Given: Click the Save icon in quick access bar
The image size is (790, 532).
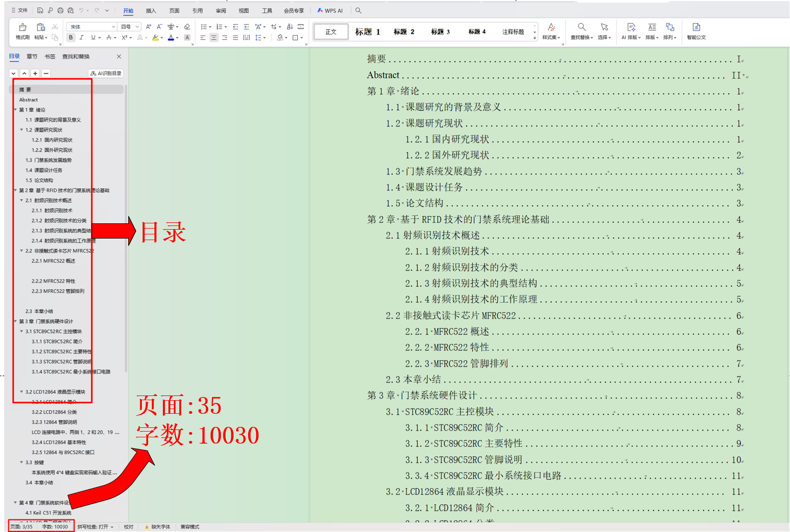Looking at the screenshot, I should pos(40,10).
